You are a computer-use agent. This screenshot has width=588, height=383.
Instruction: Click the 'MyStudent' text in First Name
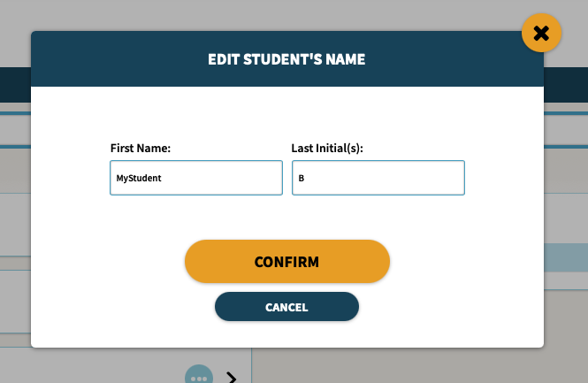click(x=139, y=178)
